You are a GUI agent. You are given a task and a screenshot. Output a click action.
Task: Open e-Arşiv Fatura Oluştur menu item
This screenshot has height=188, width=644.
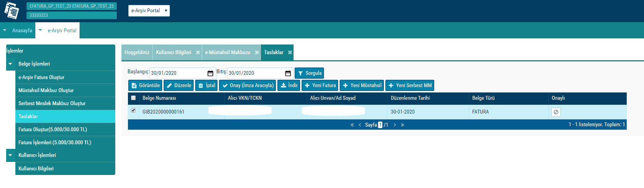41,78
